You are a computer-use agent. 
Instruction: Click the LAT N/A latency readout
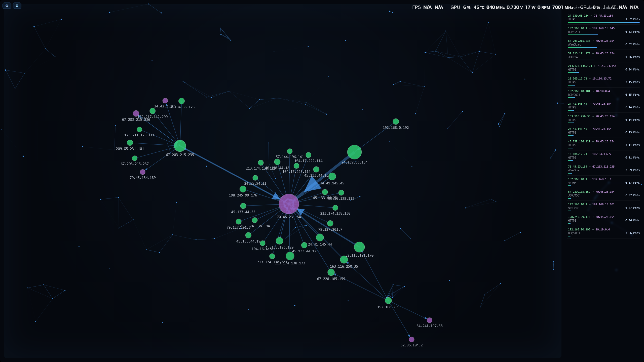pos(623,7)
